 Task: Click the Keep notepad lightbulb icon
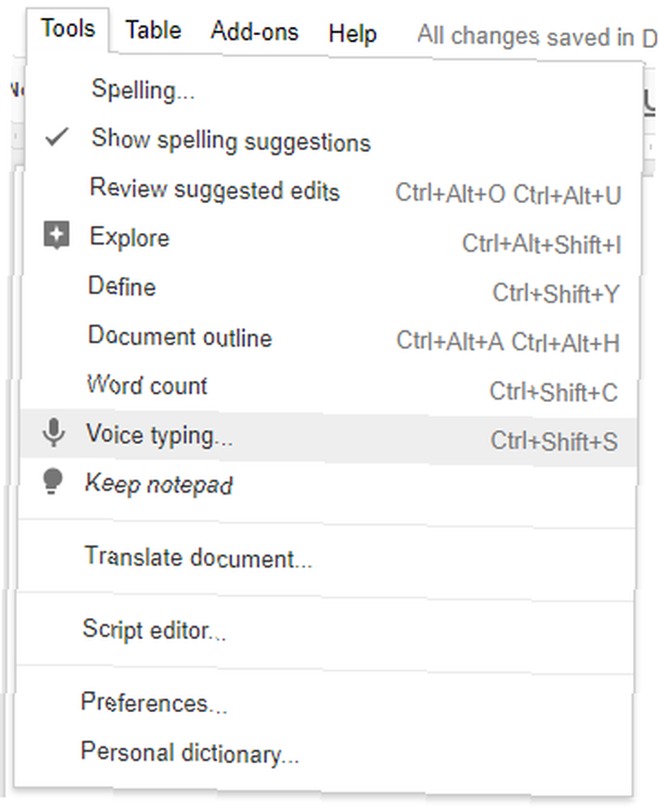(x=52, y=482)
